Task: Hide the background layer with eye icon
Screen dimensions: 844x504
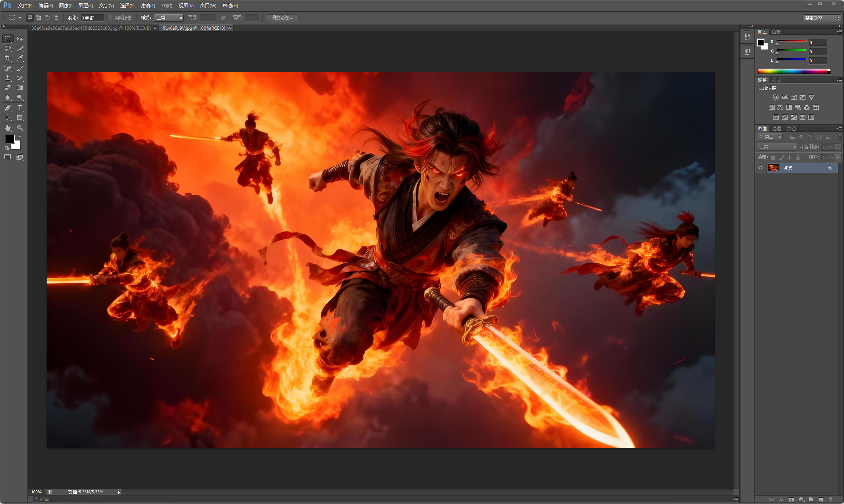Action: (761, 168)
